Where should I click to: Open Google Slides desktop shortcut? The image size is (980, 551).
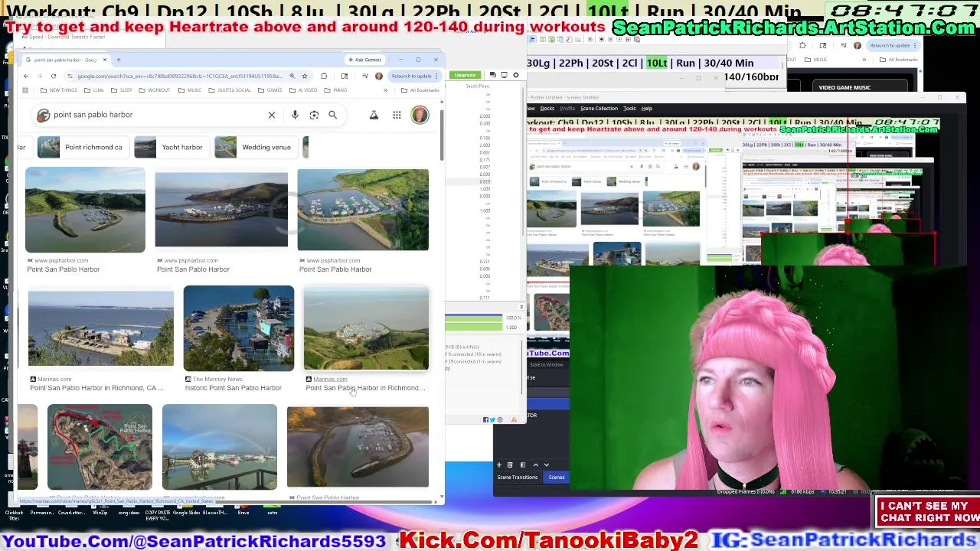pyautogui.click(x=186, y=508)
